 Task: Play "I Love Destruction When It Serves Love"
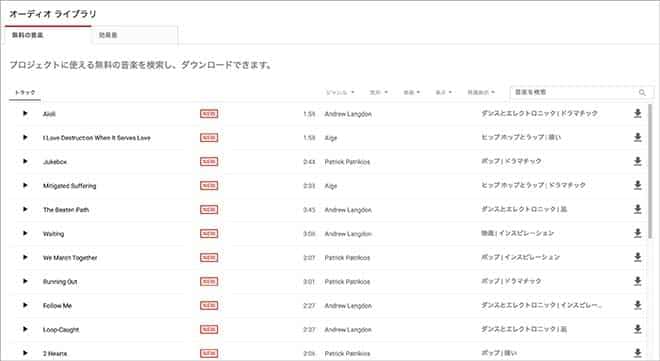point(25,137)
